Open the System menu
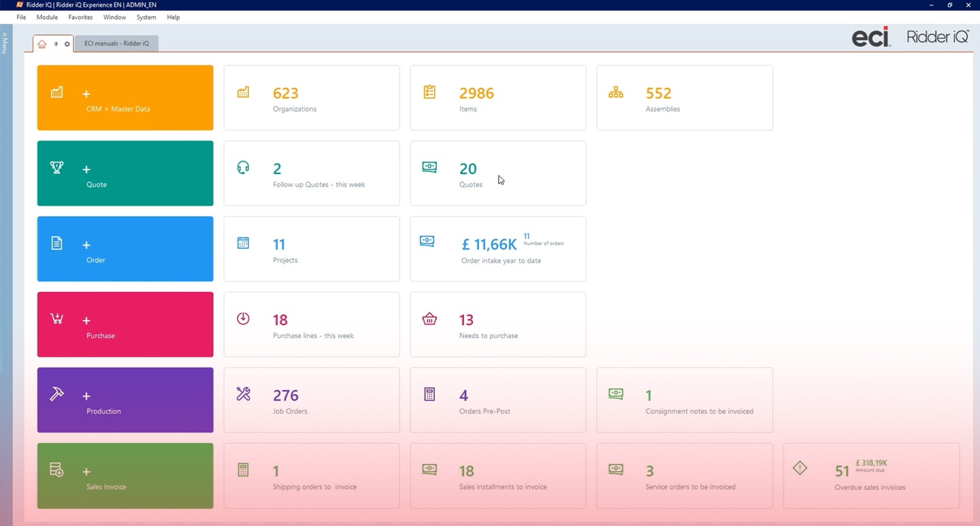The image size is (980, 526). pos(146,17)
